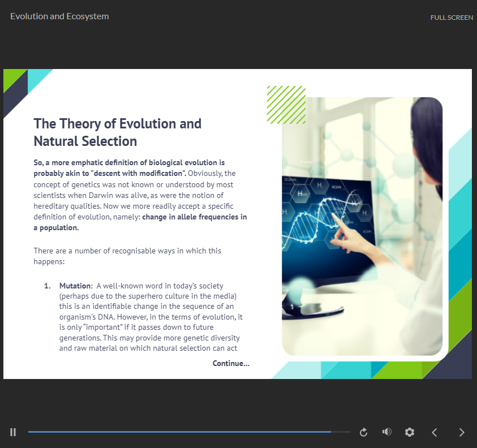The image size is (477, 448).
Task: Mute the audio with speaker icon
Action: 387,432
